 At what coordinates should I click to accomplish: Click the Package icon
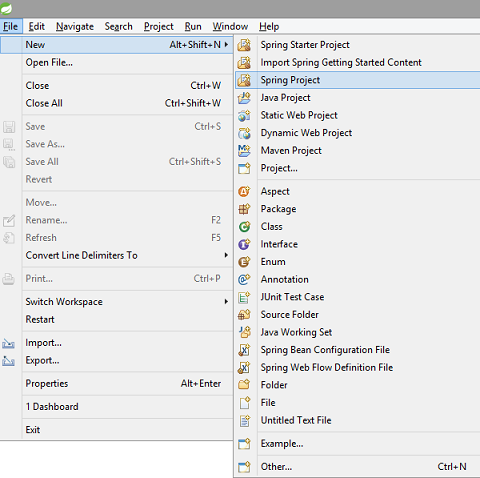[244, 209]
